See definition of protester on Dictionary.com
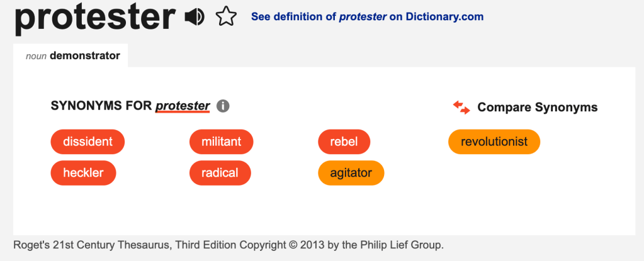Screen dimensions: 644x261 [x=367, y=17]
